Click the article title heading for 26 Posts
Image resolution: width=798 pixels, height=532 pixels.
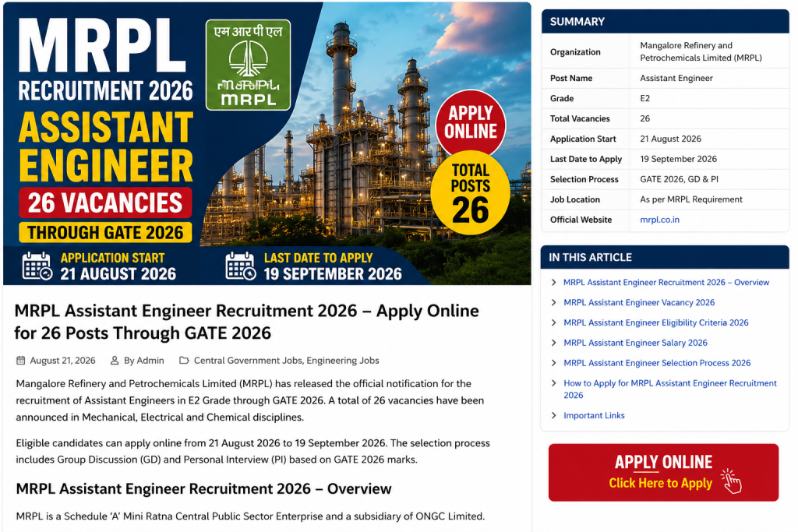tap(246, 322)
